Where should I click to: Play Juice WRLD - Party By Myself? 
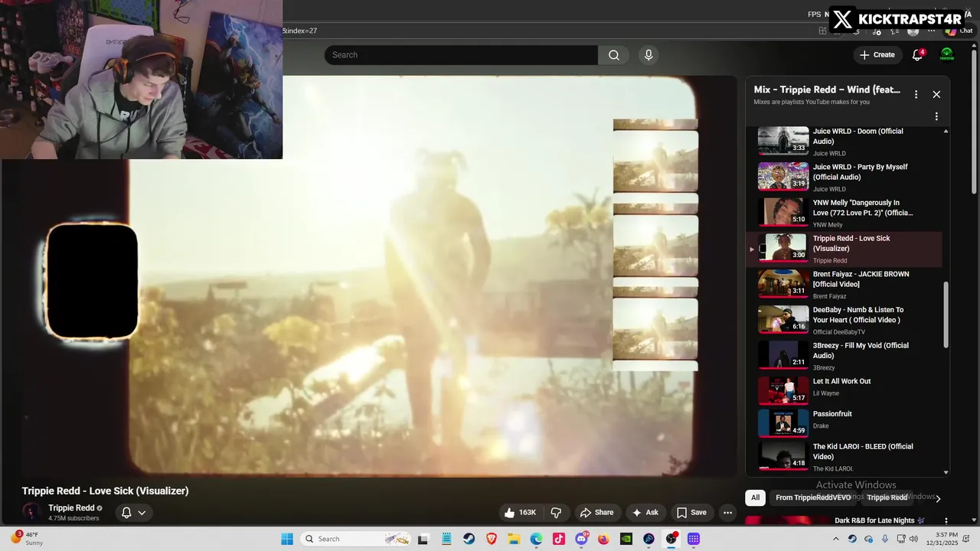click(x=845, y=177)
